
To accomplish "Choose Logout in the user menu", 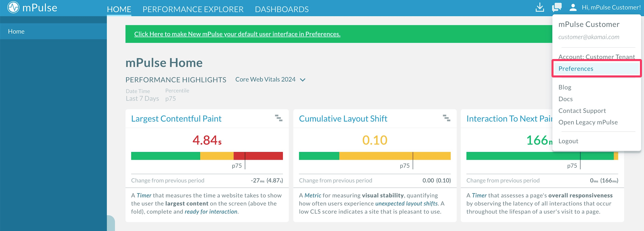I will tap(568, 141).
